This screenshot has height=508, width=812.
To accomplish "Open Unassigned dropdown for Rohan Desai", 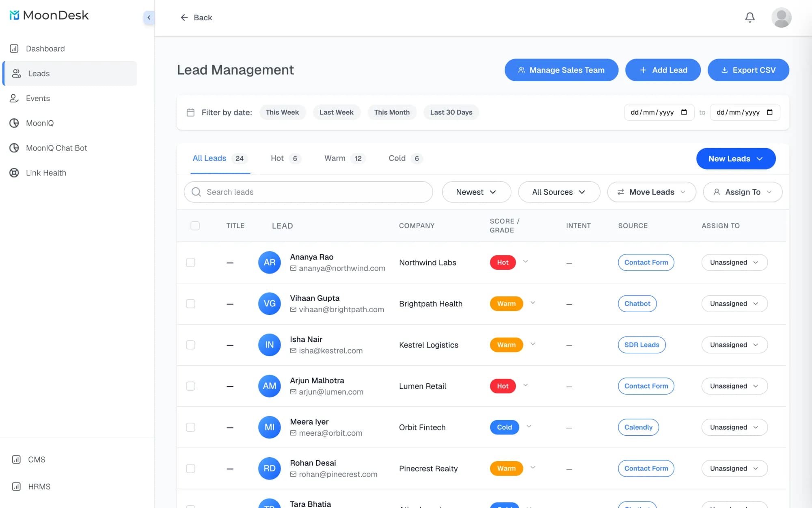I will (734, 468).
